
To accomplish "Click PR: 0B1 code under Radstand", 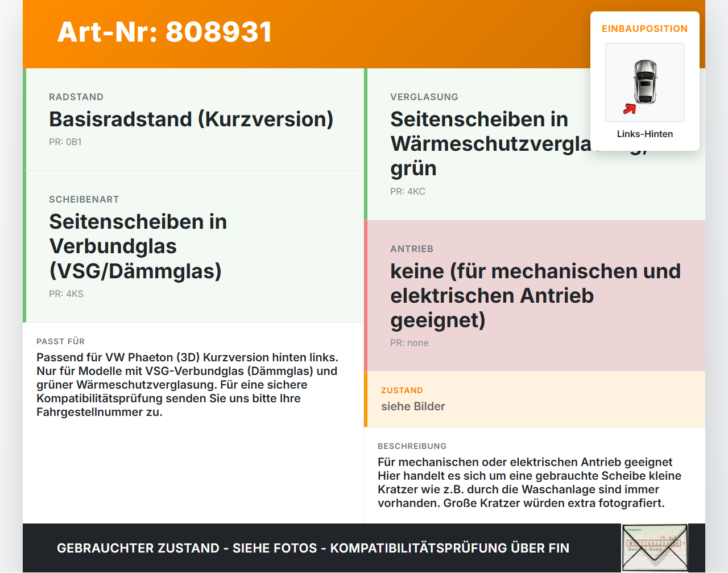I will coord(65,142).
